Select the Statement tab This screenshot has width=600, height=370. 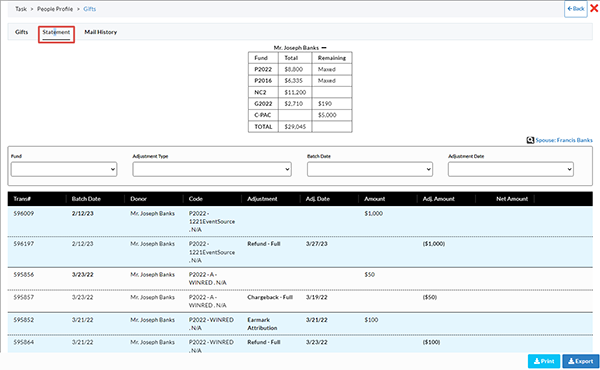tap(56, 33)
